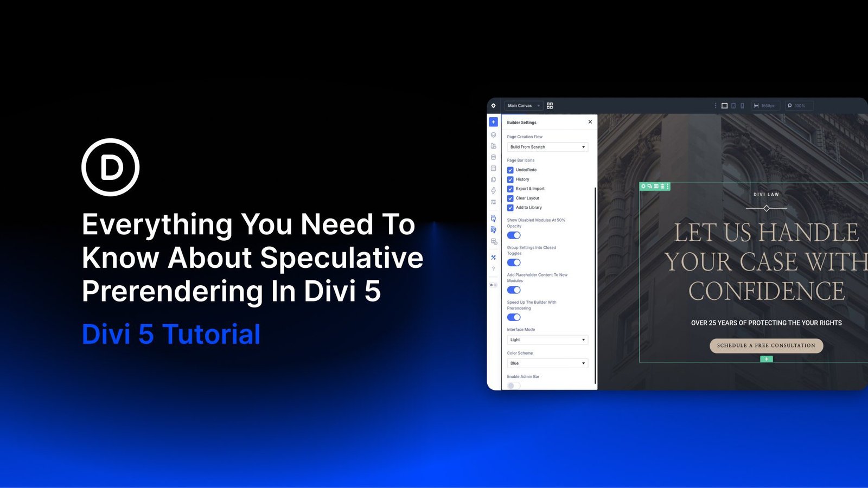Toggle Speed Up The Builder With Prerendering
Screen dimensions: 868x488
pos(513,317)
